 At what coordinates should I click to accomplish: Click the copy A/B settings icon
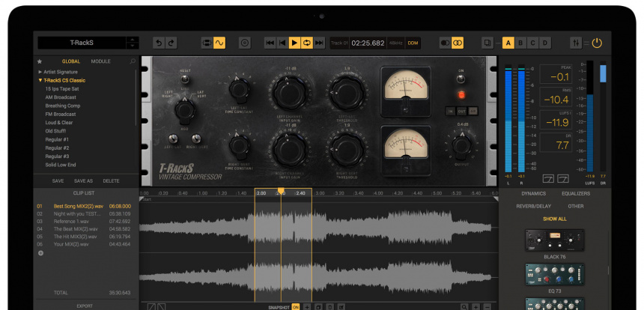pyautogui.click(x=487, y=43)
